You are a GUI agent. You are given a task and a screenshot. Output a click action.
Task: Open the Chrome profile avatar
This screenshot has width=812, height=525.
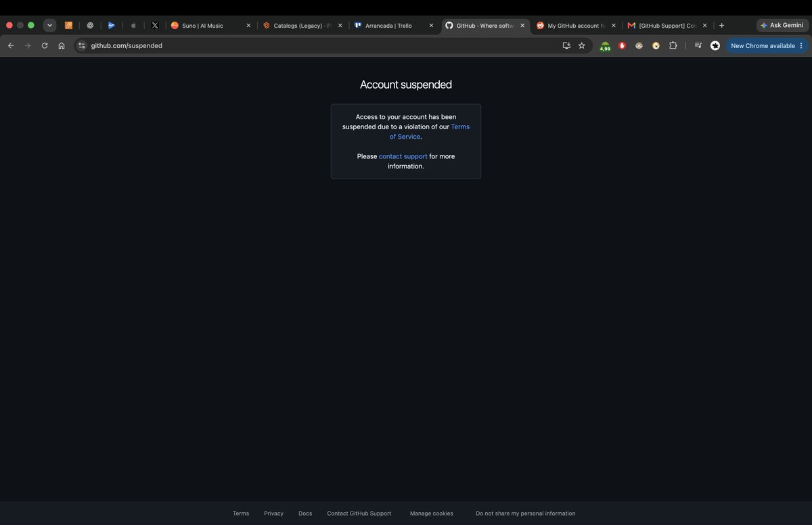point(715,45)
